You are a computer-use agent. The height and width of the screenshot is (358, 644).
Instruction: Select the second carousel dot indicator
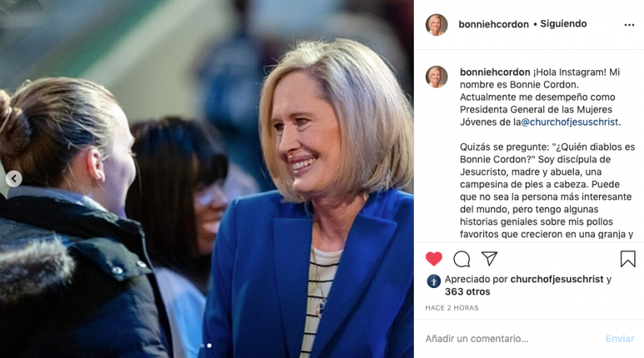pos(209,346)
